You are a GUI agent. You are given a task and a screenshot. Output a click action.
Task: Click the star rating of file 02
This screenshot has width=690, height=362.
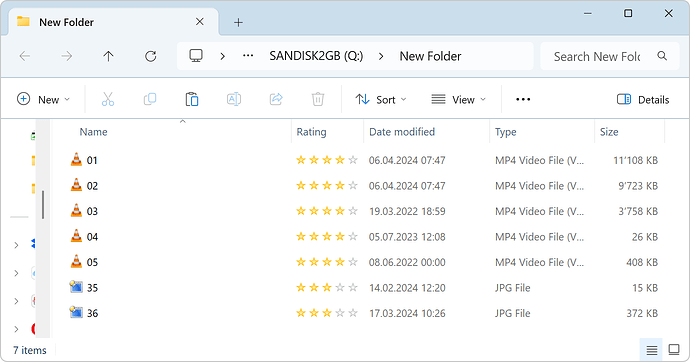click(327, 186)
